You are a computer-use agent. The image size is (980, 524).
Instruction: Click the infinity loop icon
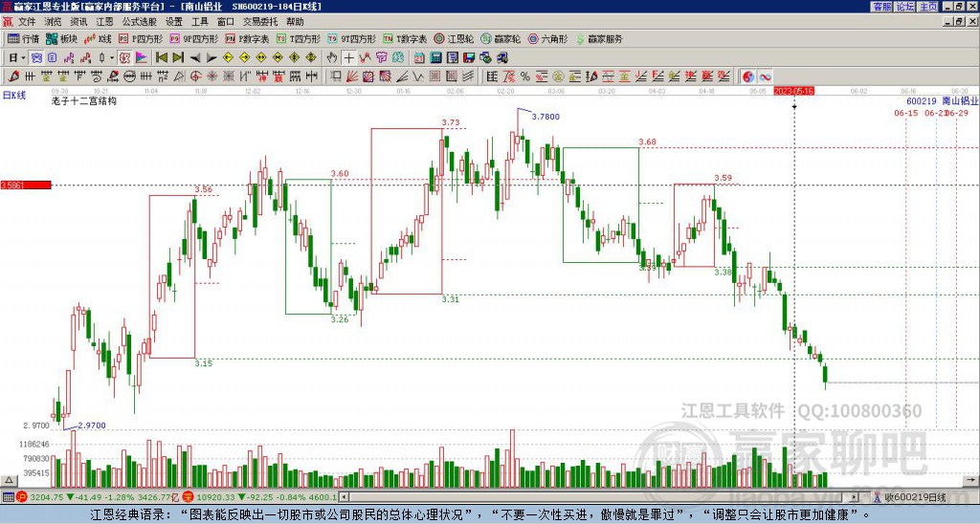(x=765, y=76)
